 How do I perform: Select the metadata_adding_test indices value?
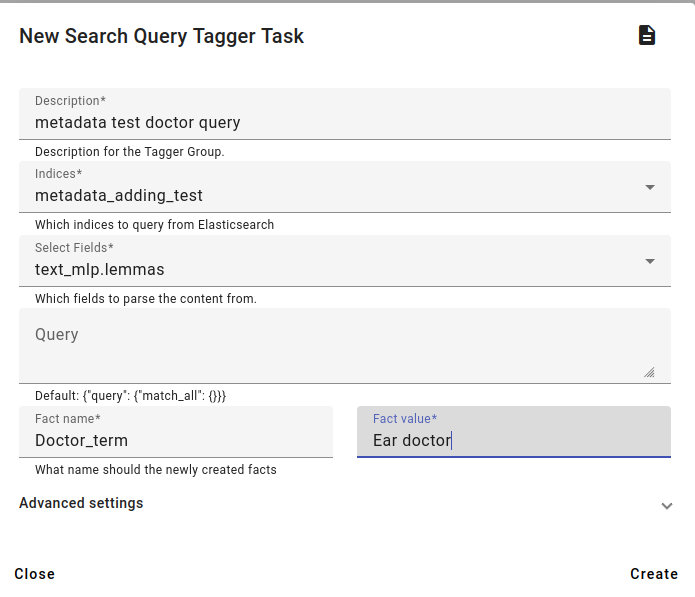119,195
